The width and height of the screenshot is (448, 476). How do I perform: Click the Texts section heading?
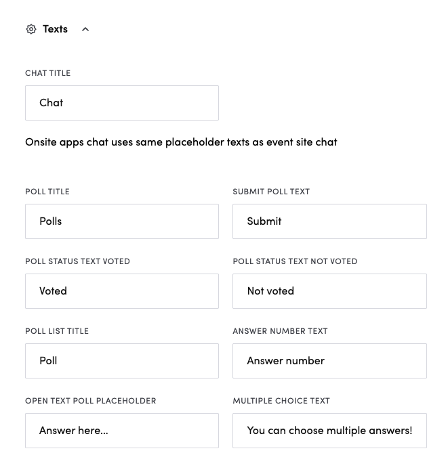(x=55, y=29)
